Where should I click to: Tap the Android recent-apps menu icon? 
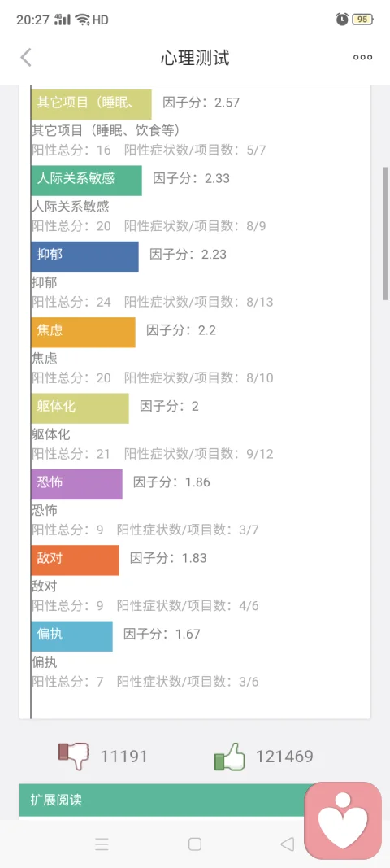[102, 844]
